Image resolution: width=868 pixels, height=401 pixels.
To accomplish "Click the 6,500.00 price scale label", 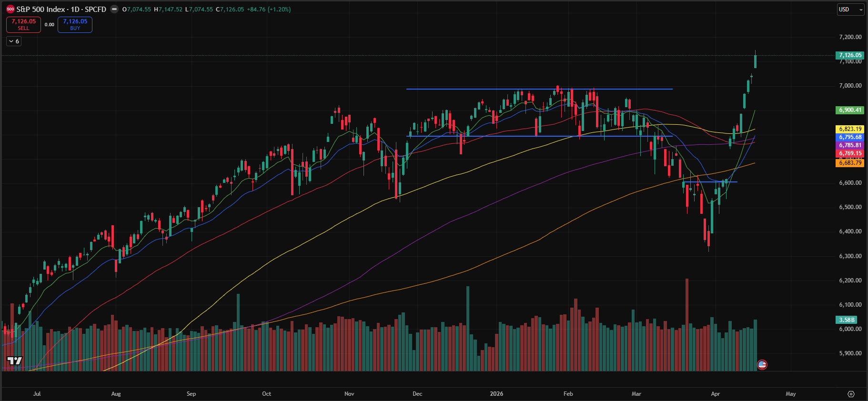I will click(850, 207).
